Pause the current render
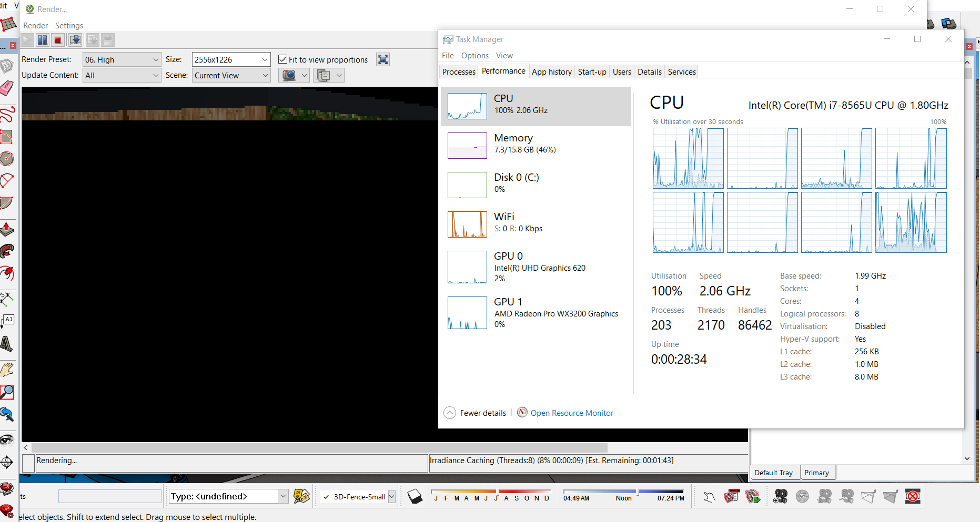Viewport: 980px width, 522px height. 42,39
